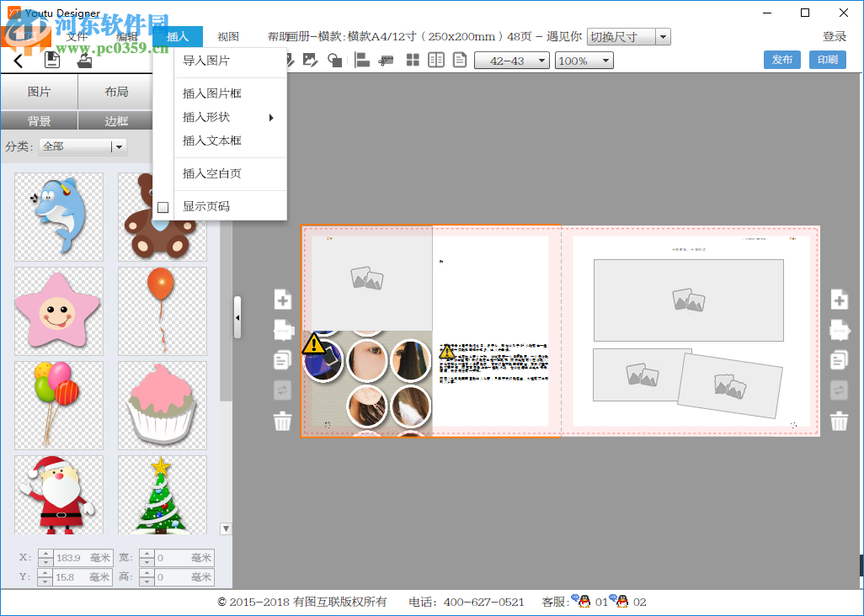Viewport: 864px width, 616px height.
Task: Click the 发布 button
Action: (x=781, y=60)
